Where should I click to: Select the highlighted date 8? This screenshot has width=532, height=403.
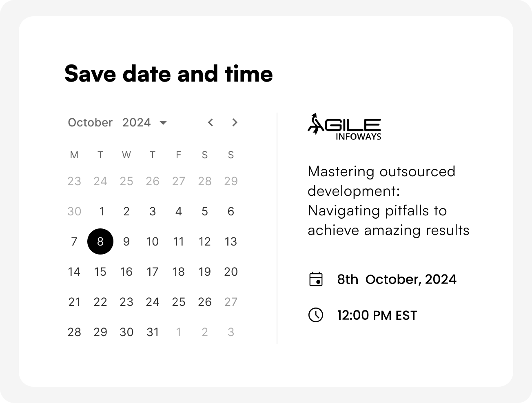pyautogui.click(x=100, y=241)
